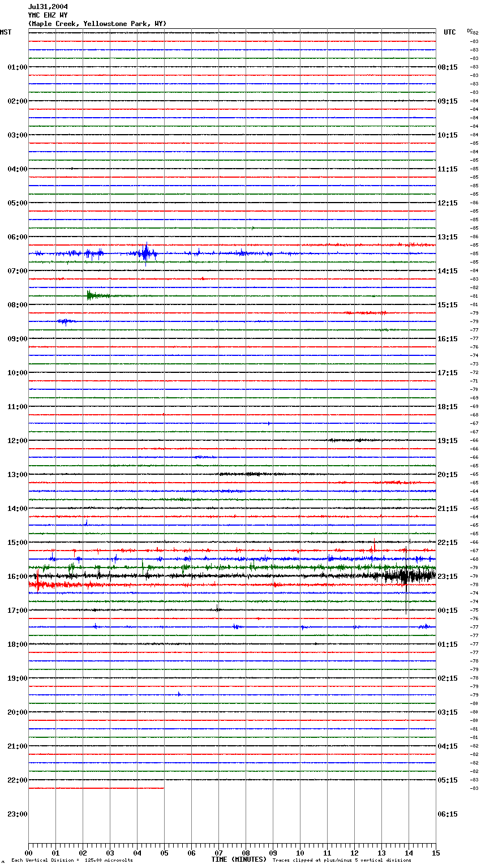Viewport: 481px width, 868px height.
Task: Click the 23:15 UTC time label
Action: 448,577
